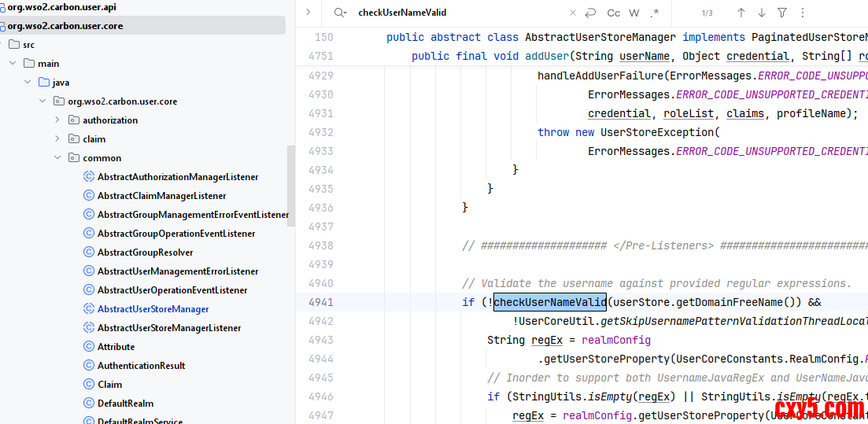Toggle Match Case (Cc) search option
868x424 pixels.
[x=613, y=13]
